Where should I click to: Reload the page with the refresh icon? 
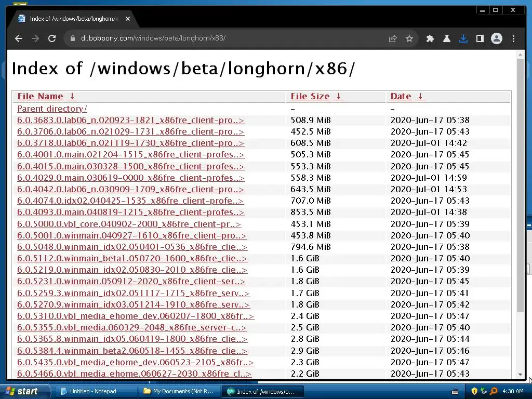pyautogui.click(x=52, y=38)
